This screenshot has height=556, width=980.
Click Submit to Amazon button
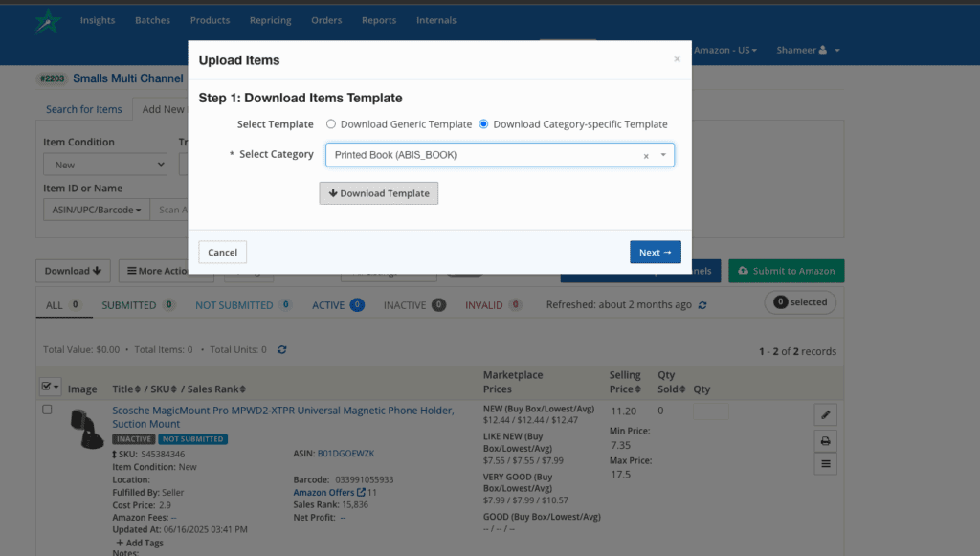point(787,271)
